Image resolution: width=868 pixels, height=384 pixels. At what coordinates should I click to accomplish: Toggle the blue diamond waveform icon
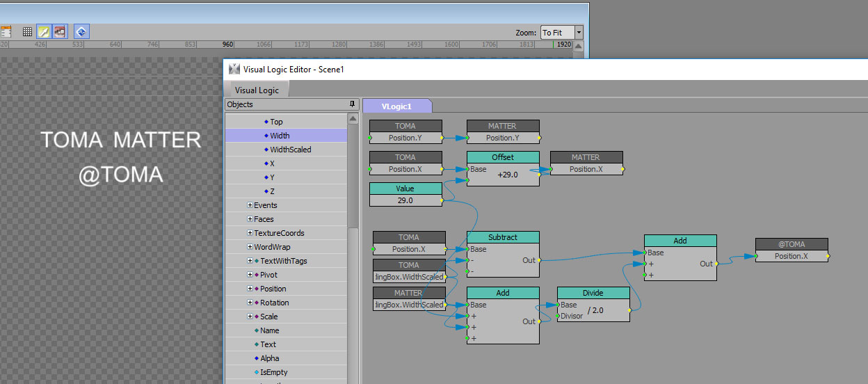point(81,32)
